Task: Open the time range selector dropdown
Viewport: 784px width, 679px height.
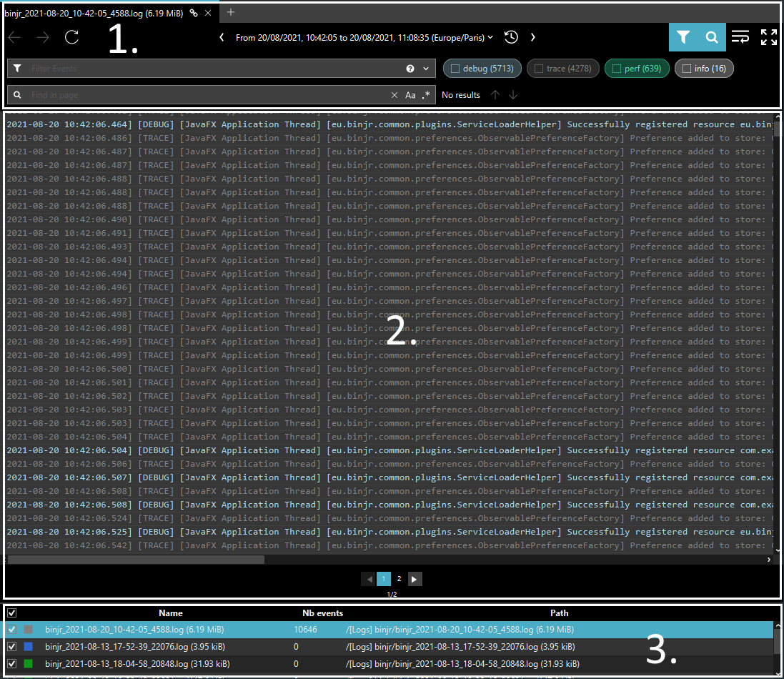Action: coord(364,37)
